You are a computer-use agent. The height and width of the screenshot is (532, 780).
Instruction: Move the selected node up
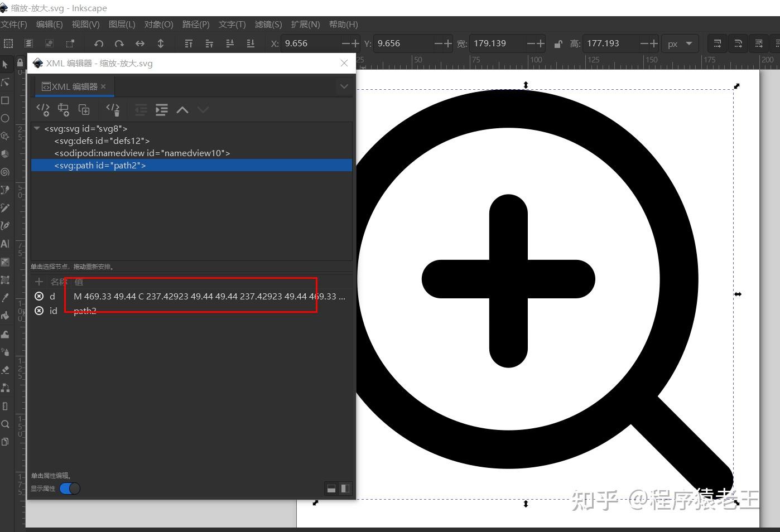[x=182, y=109]
